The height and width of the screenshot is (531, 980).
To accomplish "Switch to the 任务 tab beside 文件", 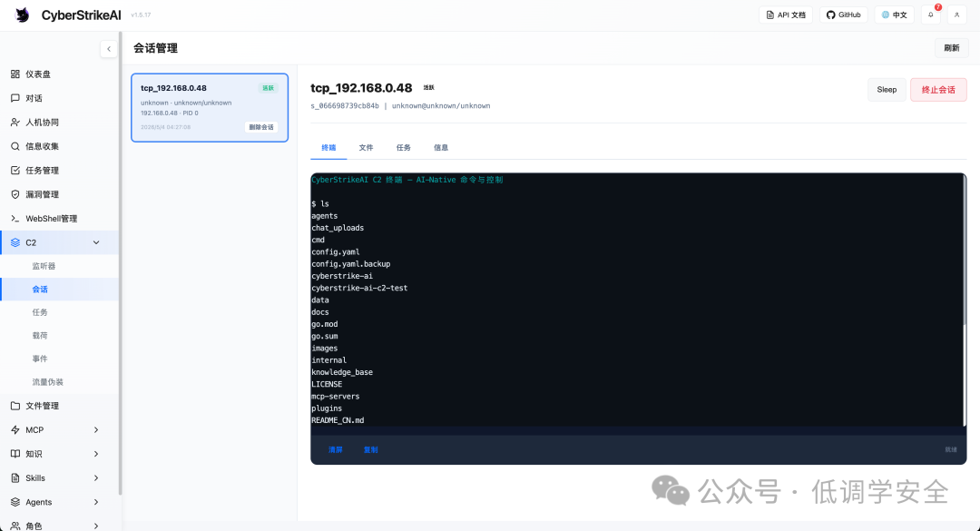I will click(404, 148).
